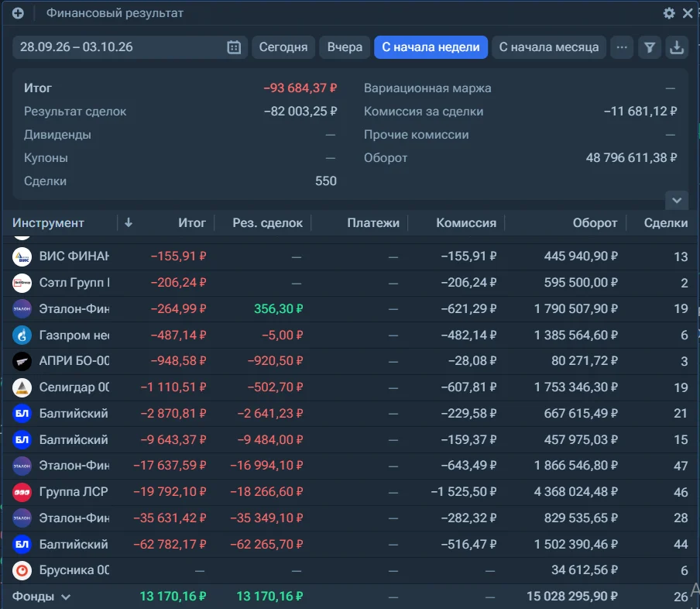Click the Балтийский logo in the −62 782,17 ₽ row
The height and width of the screenshot is (609, 700).
coord(22,544)
